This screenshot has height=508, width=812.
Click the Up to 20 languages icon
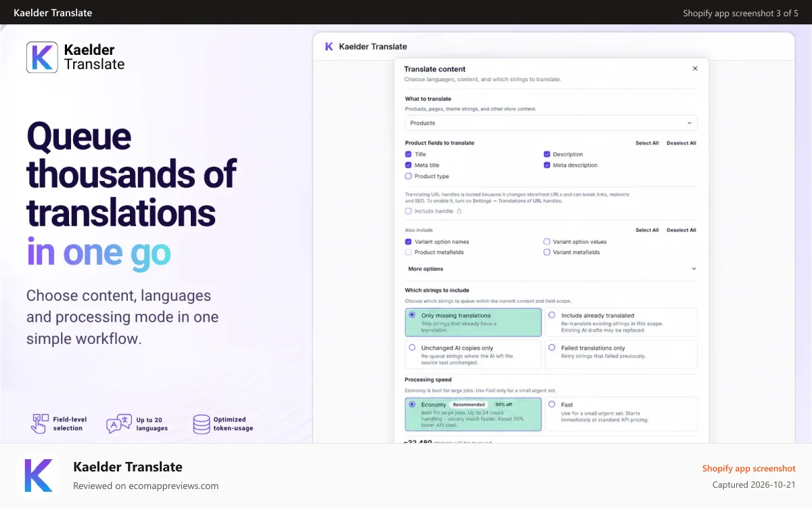coord(119,423)
